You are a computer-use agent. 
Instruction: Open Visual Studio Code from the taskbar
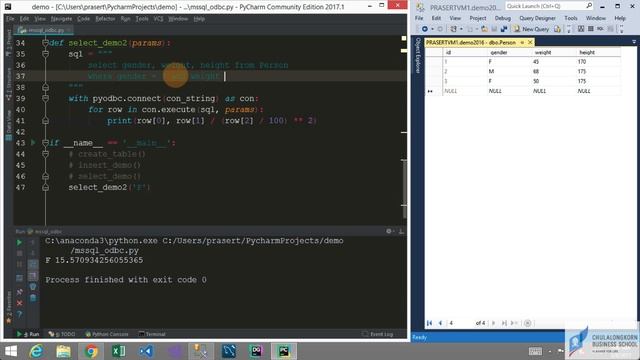146,351
